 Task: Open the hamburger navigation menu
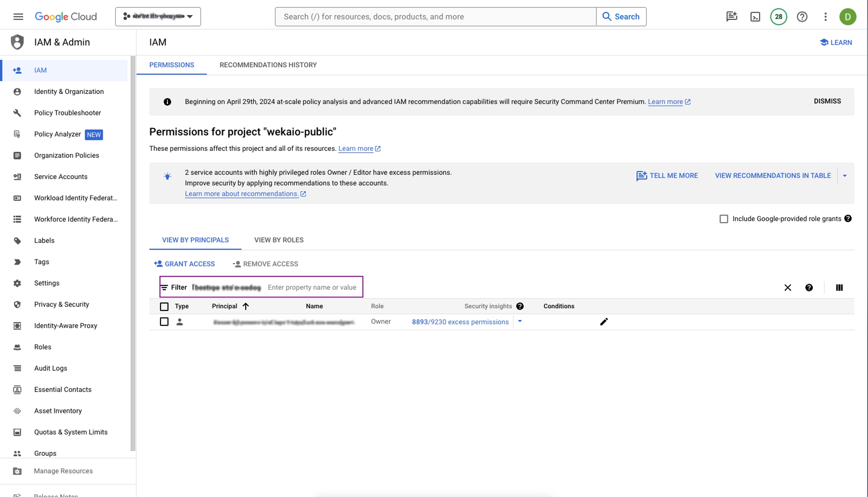click(18, 16)
